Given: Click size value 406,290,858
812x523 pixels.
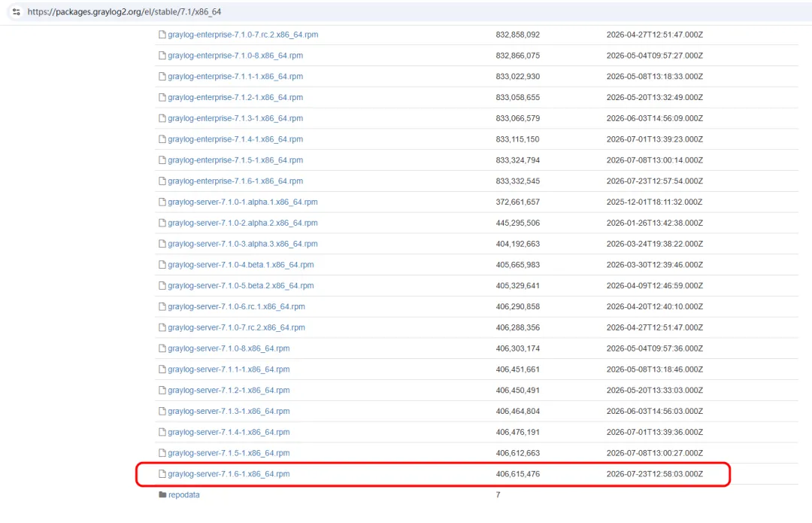Looking at the screenshot, I should 518,306.
